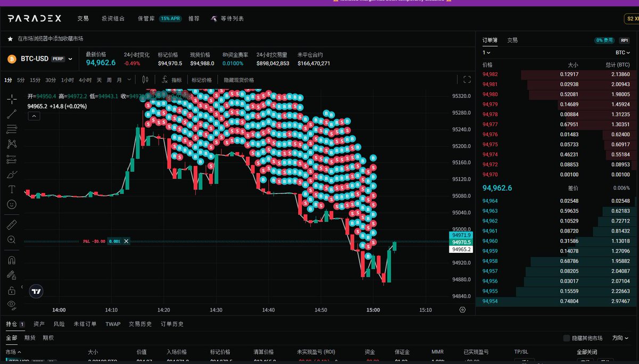Open 保管库 vaults page
639x364 pixels.
click(146, 19)
